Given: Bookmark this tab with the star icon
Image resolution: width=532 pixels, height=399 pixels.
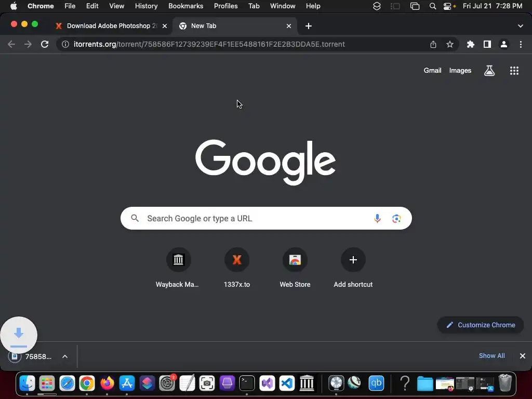Looking at the screenshot, I should [450, 44].
